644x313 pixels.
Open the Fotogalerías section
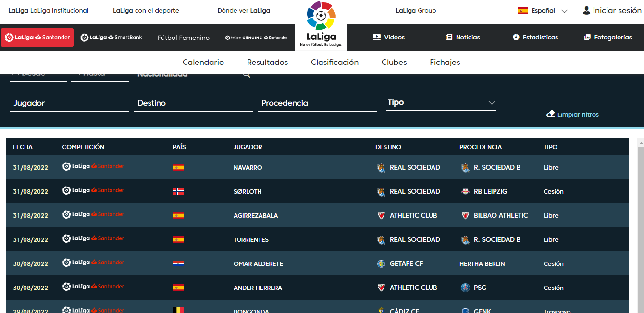click(608, 37)
